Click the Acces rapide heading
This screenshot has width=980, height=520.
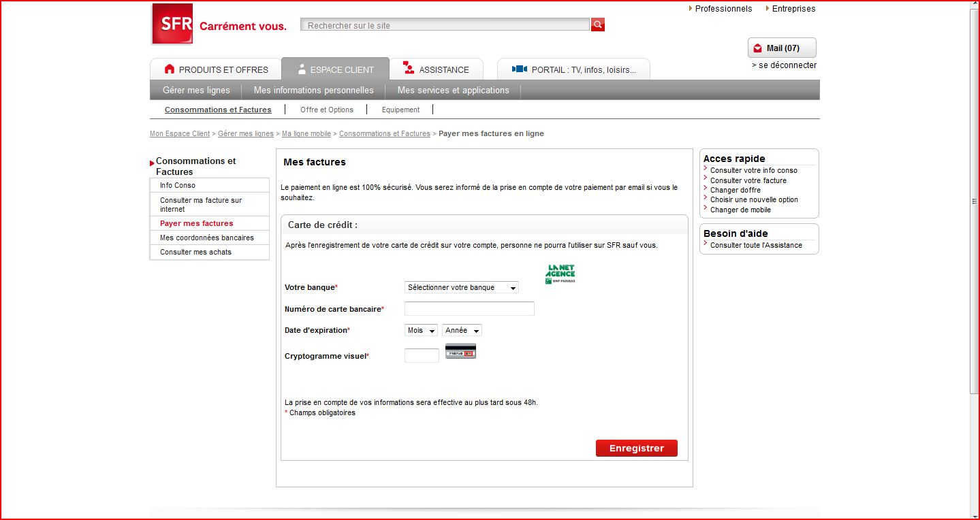click(x=734, y=159)
